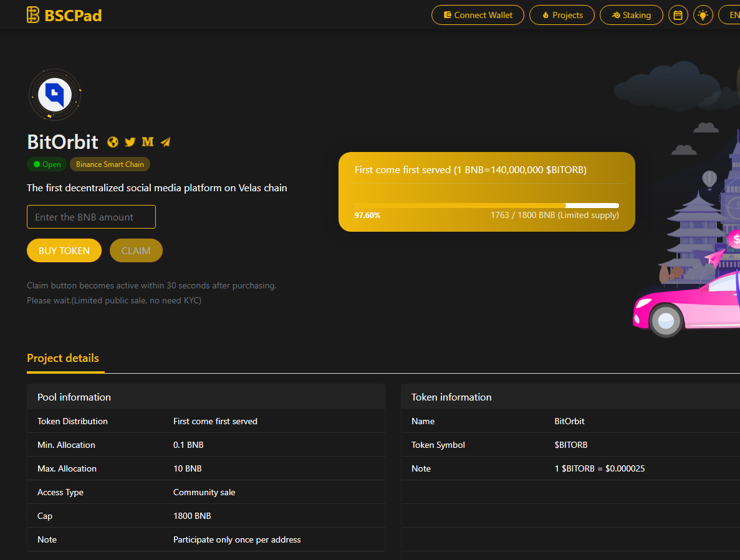
Task: Open the BitOrbit Twitter icon
Action: tap(130, 142)
